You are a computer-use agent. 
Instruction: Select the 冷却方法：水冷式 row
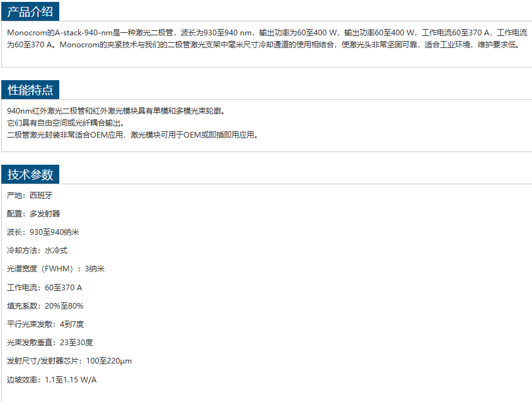coord(37,251)
